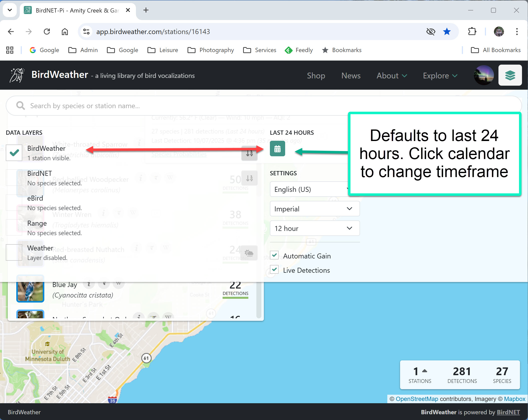Image resolution: width=528 pixels, height=420 pixels.
Task: Open the Imperial units dropdown
Action: click(314, 209)
